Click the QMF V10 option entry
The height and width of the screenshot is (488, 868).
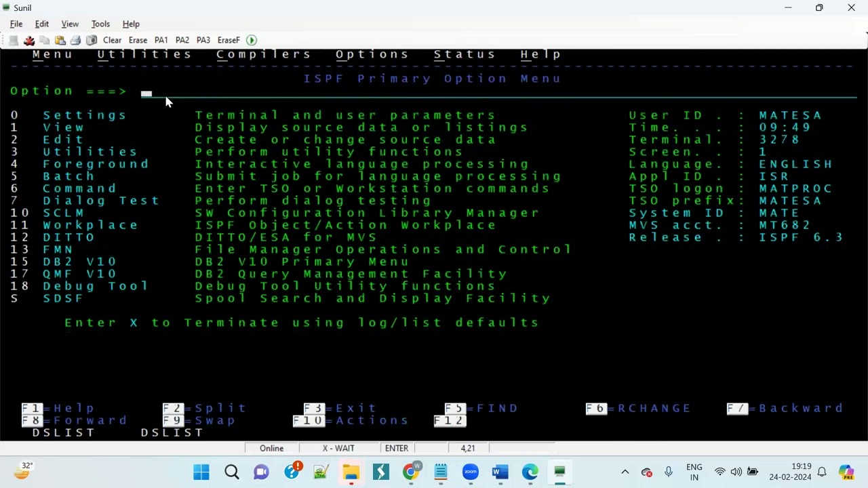tap(79, 274)
